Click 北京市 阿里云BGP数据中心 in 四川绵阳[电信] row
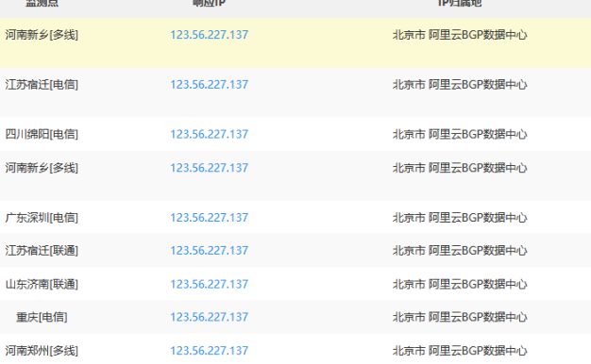 460,135
